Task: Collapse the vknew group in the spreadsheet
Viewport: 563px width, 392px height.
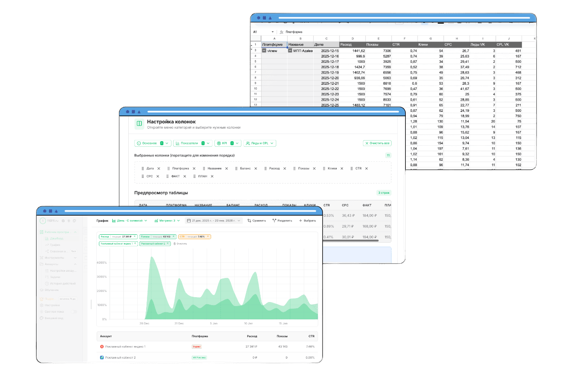Action: click(x=264, y=51)
